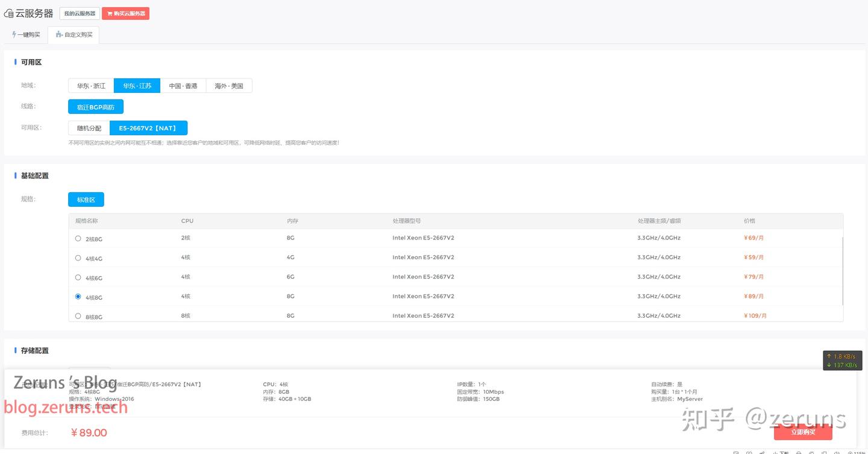Click the summary line 固定带宽: 10Mbps
This screenshot has height=454, width=868.
click(x=480, y=391)
